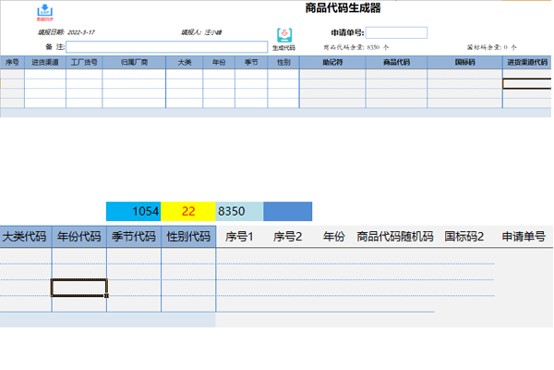Click the 填报人 name text
This screenshot has height=370, width=554.
point(201,32)
